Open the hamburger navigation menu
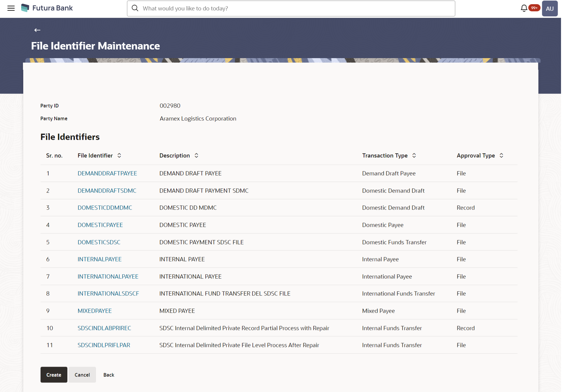564x392 pixels. [11, 8]
